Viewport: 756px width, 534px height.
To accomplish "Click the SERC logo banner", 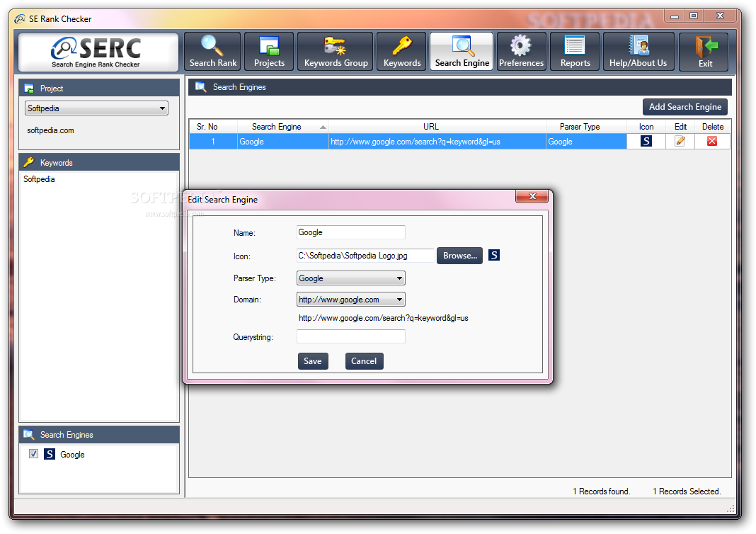I will click(98, 52).
